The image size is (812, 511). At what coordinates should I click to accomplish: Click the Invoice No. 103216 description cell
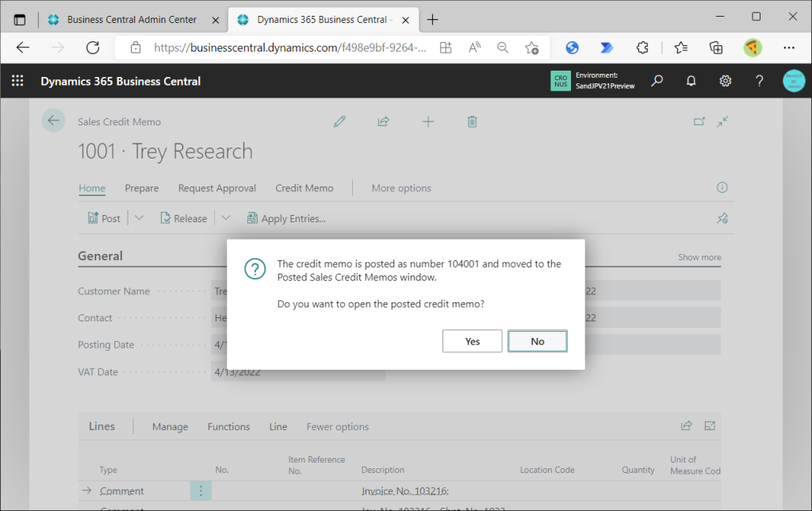click(405, 491)
